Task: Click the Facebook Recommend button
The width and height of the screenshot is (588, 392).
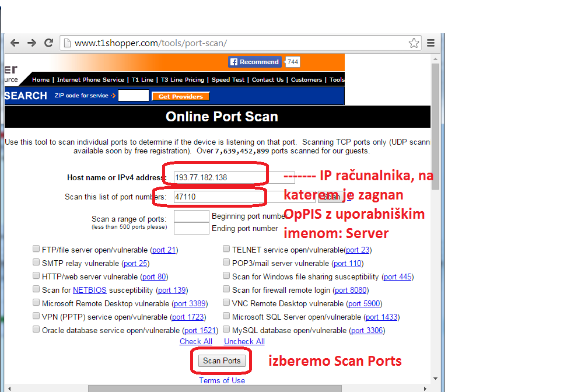Action: 254,62
